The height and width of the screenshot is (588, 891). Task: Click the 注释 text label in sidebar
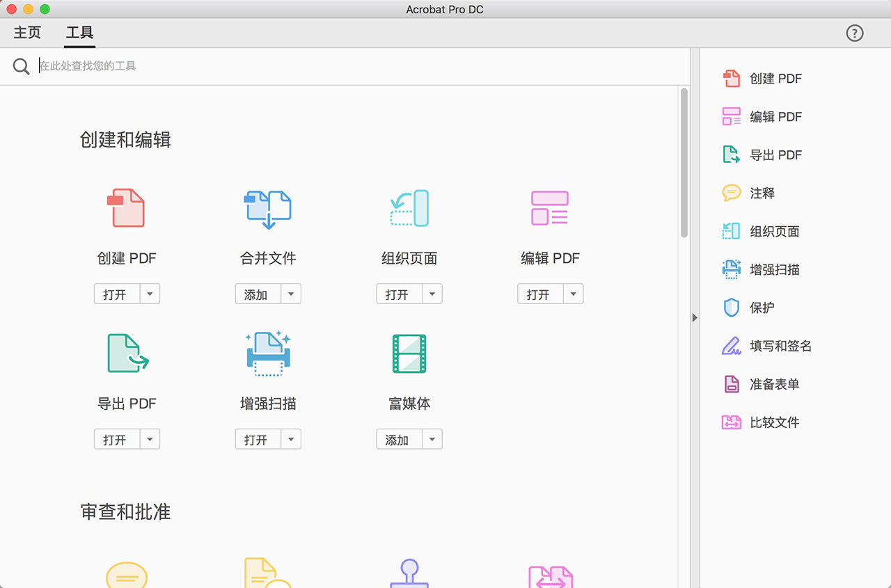coord(762,193)
